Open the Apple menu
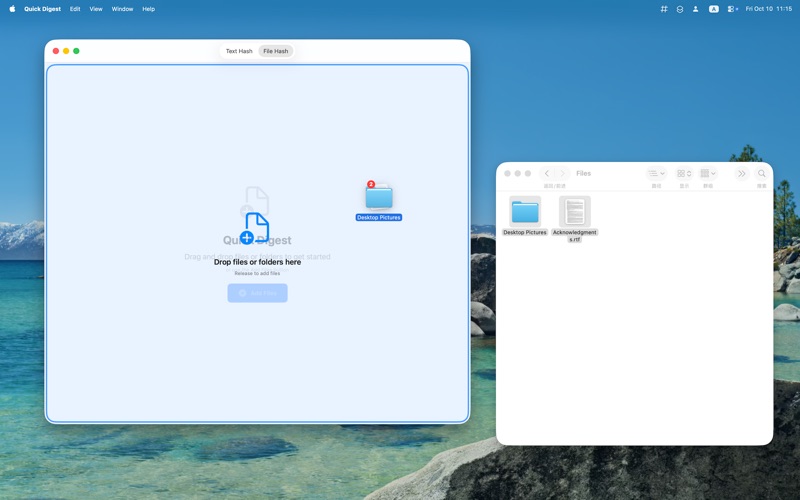Viewport: 800px width, 500px height. tap(12, 9)
